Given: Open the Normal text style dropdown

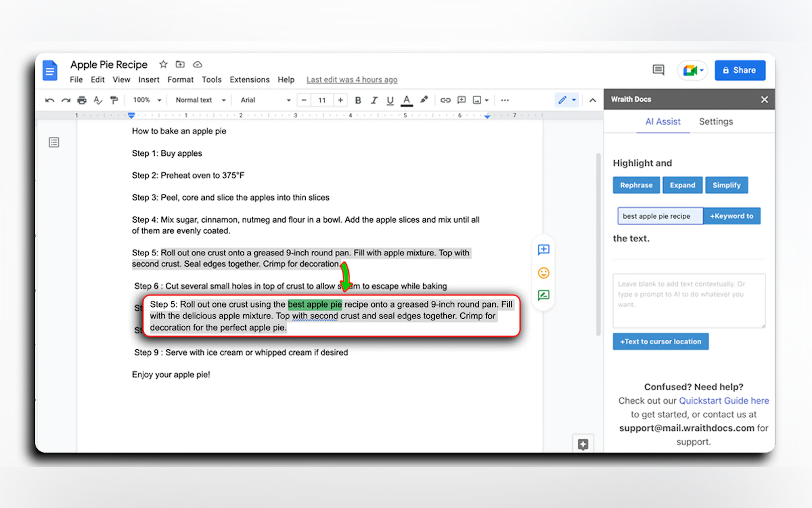Looking at the screenshot, I should 200,100.
